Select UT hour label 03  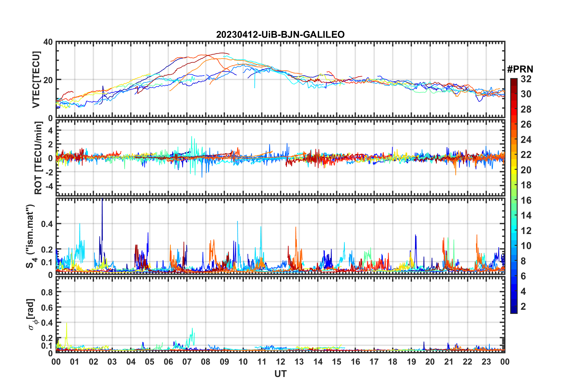pos(112,362)
